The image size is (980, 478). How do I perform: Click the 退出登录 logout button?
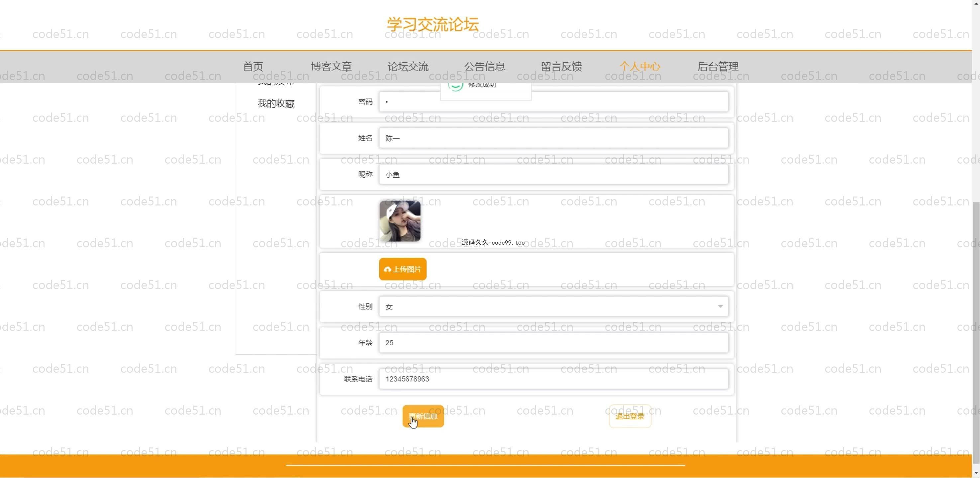point(630,416)
